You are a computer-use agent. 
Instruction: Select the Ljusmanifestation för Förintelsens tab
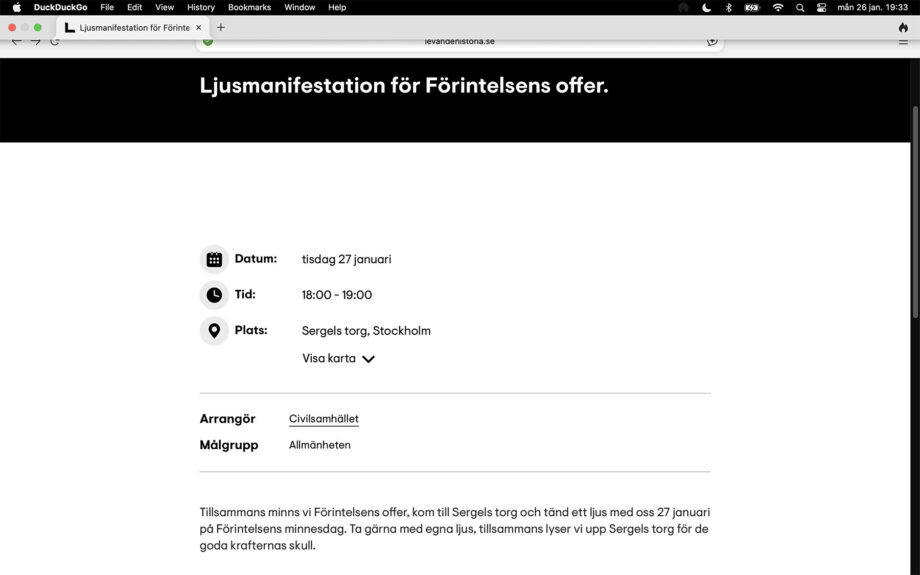click(130, 27)
